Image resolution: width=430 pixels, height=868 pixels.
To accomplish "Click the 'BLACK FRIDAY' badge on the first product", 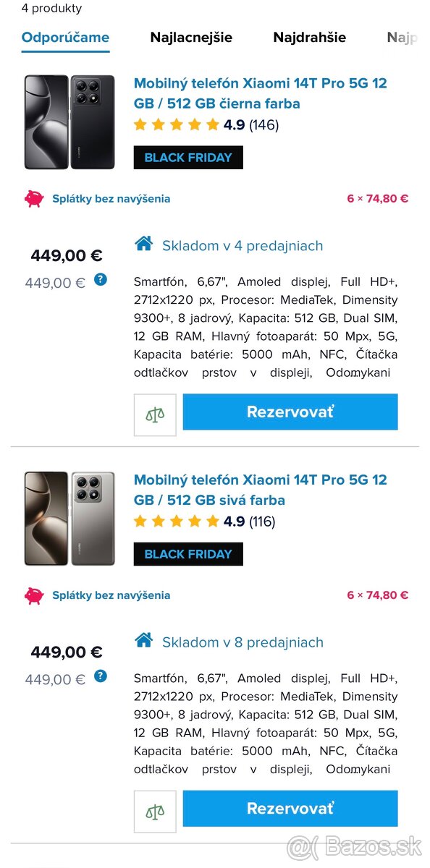I will pyautogui.click(x=187, y=157).
